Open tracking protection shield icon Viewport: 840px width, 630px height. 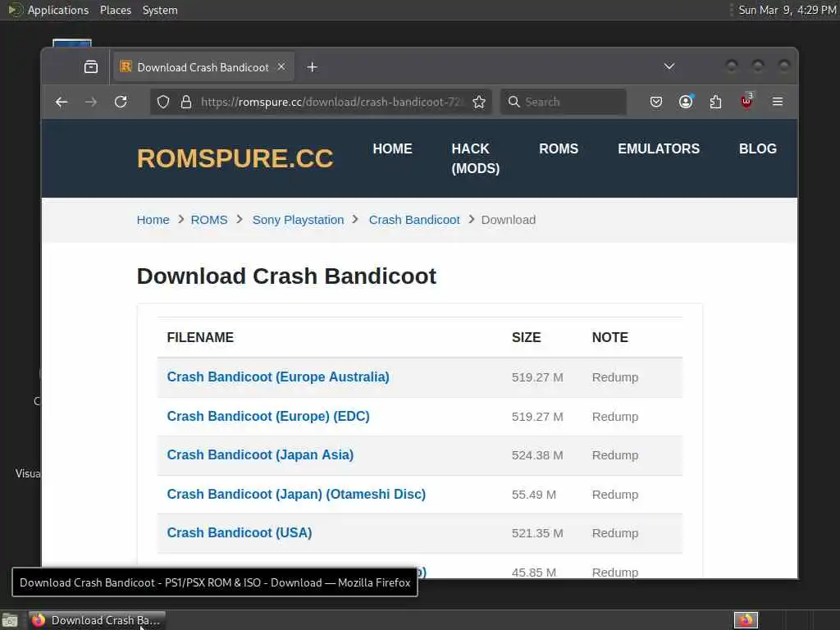[163, 102]
